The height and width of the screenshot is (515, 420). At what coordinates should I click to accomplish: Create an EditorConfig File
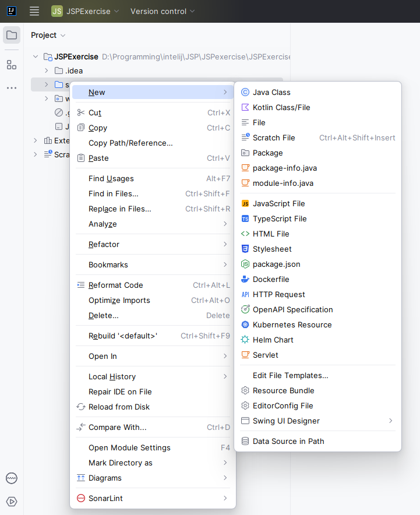click(x=317, y=405)
